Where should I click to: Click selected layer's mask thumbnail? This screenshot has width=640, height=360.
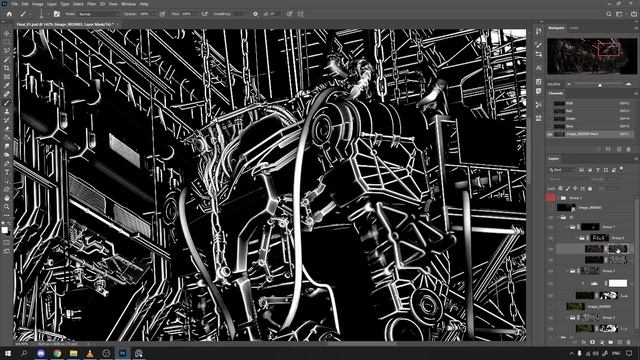(x=618, y=249)
